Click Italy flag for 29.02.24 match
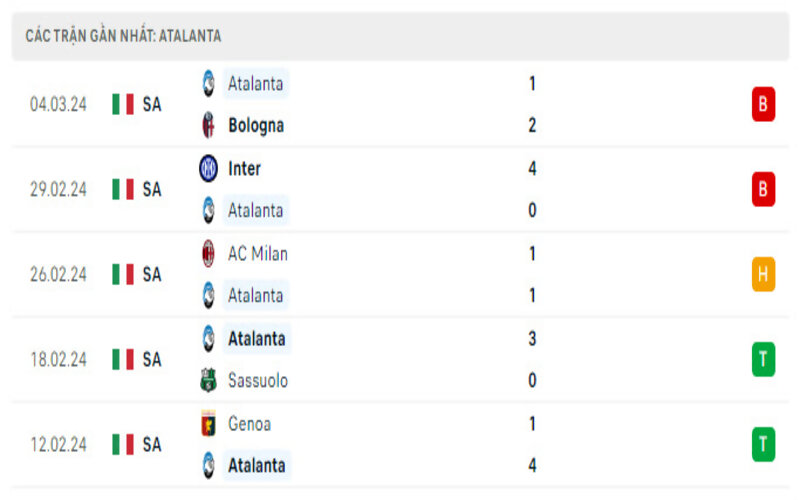 [123, 189]
